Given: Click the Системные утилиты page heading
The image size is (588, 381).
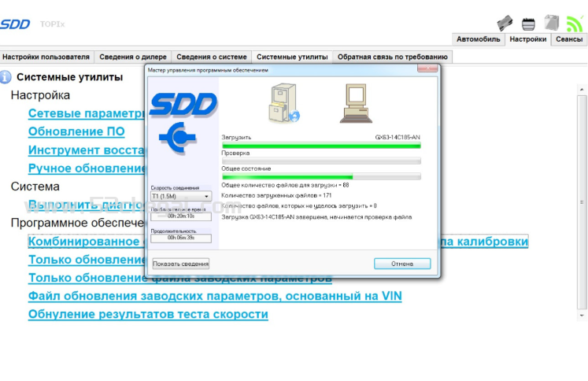Looking at the screenshot, I should coord(70,77).
